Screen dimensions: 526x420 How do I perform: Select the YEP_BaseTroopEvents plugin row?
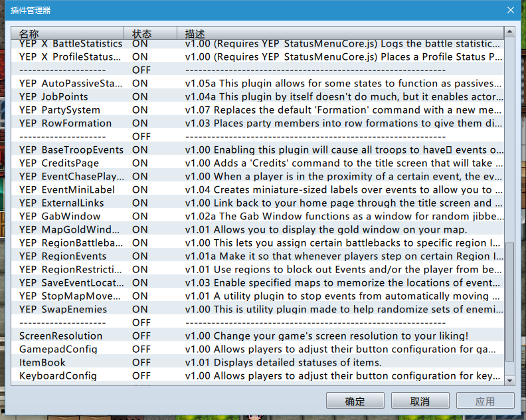coord(257,150)
